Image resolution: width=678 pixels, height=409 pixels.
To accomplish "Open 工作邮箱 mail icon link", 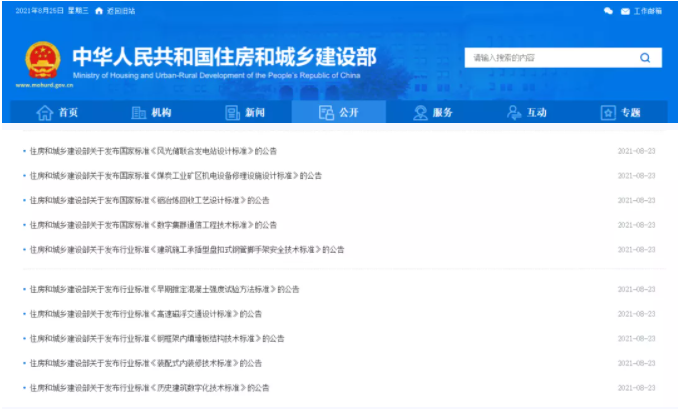I will coord(625,11).
